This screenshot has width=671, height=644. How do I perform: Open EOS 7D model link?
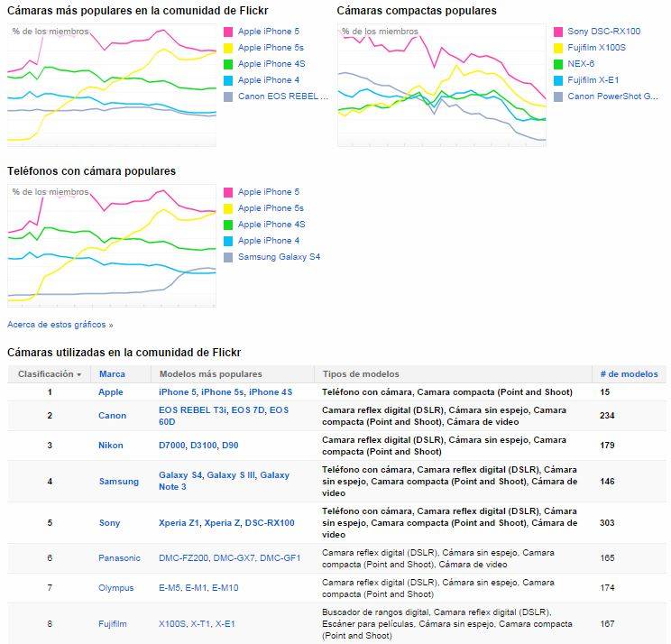click(248, 409)
